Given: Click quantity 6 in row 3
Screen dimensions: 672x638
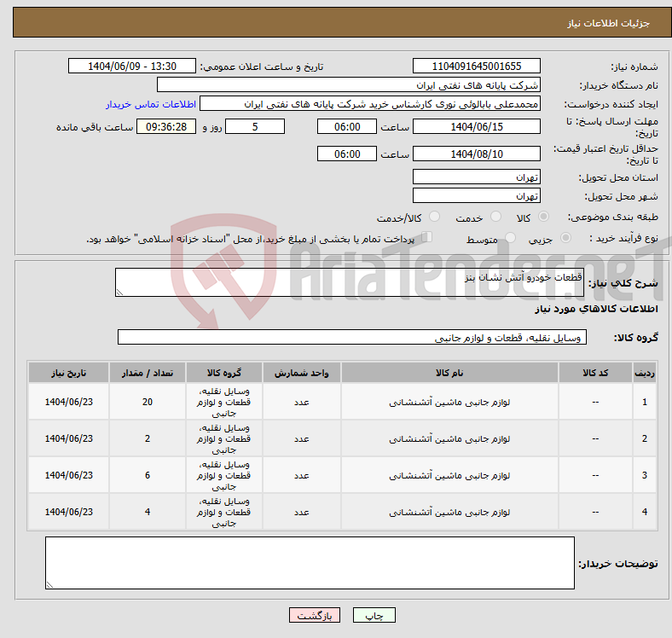Looking at the screenshot, I should tap(148, 475).
